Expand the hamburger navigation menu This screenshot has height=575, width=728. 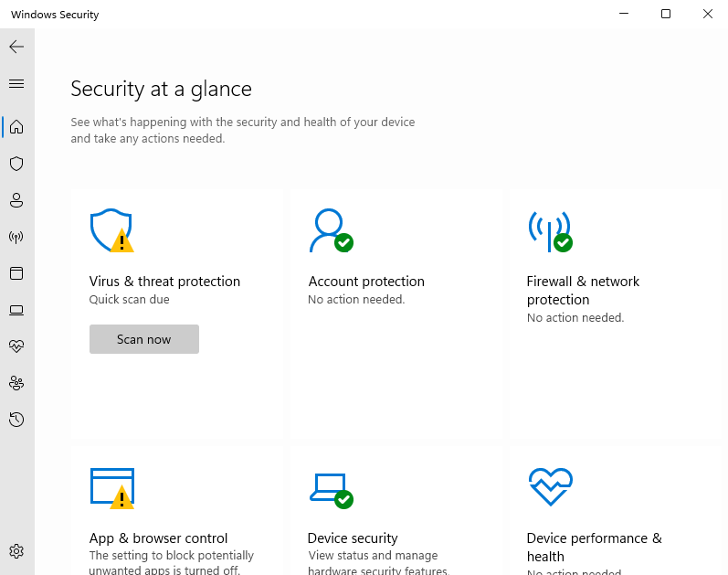click(16, 84)
